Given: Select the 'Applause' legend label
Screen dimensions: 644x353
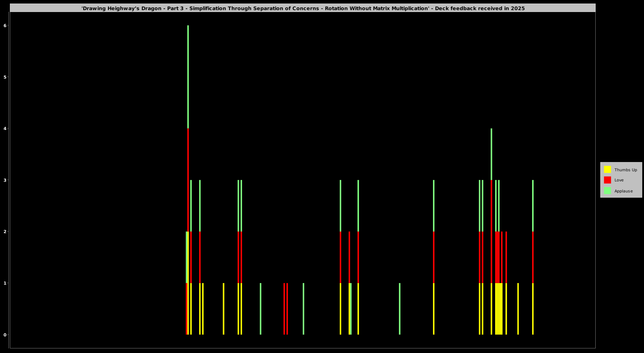Looking at the screenshot, I should [x=623, y=191].
